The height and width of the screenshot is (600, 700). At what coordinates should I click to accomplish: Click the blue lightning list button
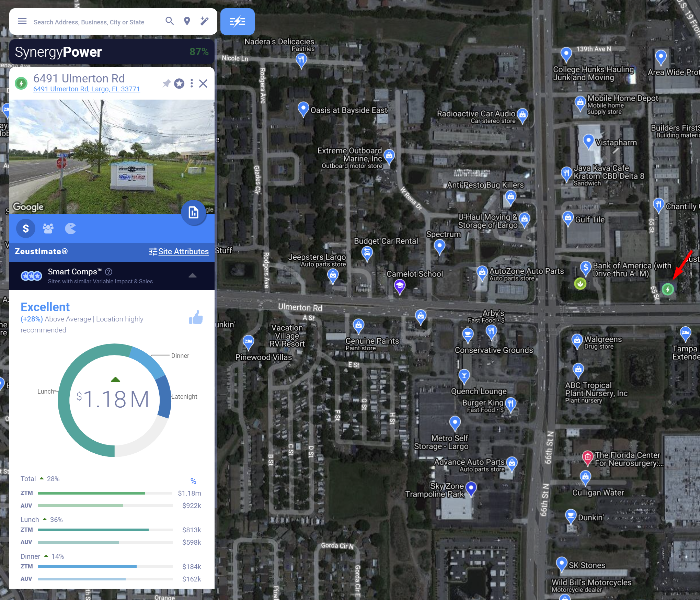click(x=238, y=22)
